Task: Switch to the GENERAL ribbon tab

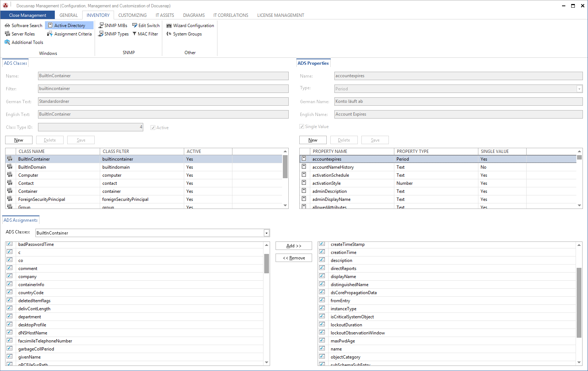Action: 68,15
